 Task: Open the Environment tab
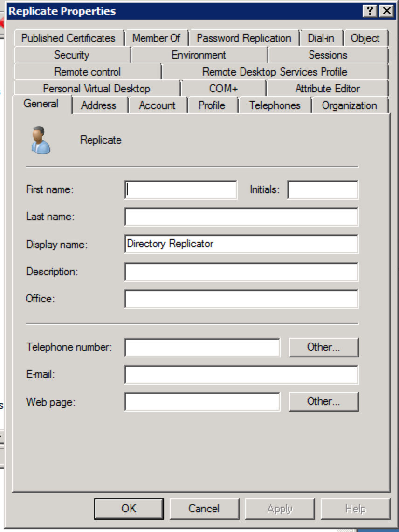(199, 55)
